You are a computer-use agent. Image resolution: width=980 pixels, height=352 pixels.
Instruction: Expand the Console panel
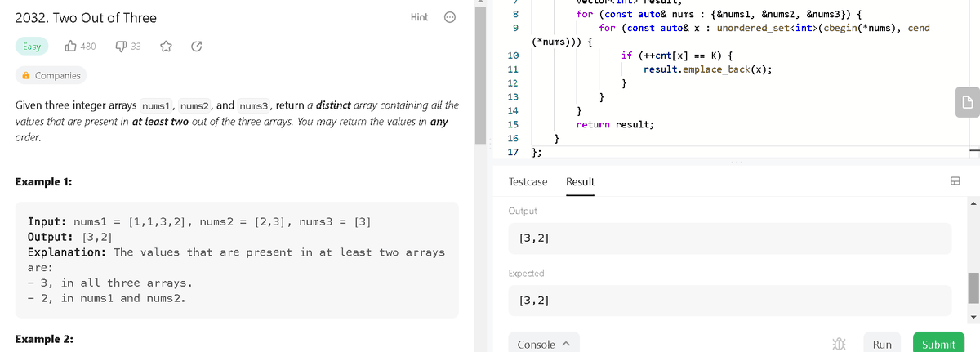(x=542, y=345)
